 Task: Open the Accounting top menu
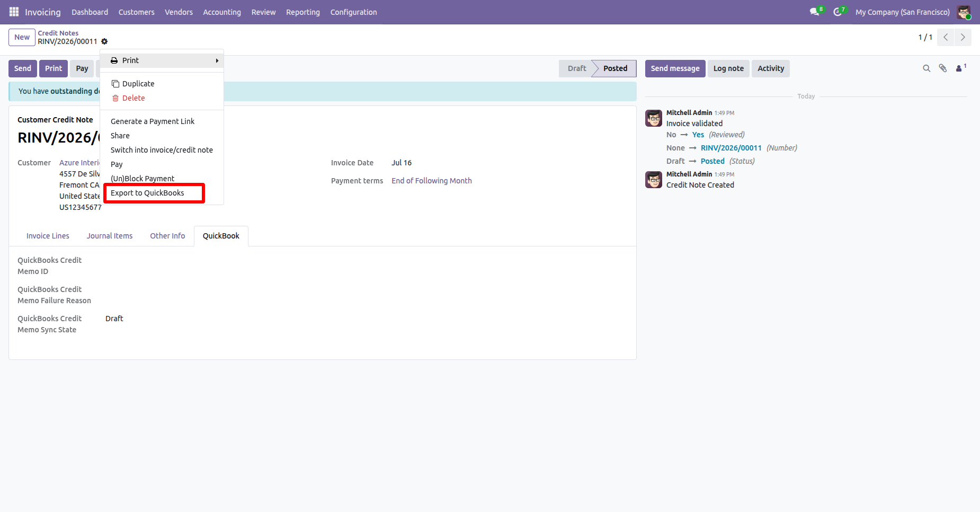click(x=222, y=12)
